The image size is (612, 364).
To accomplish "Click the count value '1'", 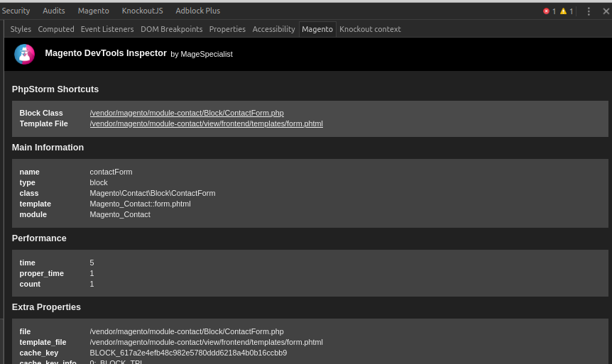I will (92, 284).
